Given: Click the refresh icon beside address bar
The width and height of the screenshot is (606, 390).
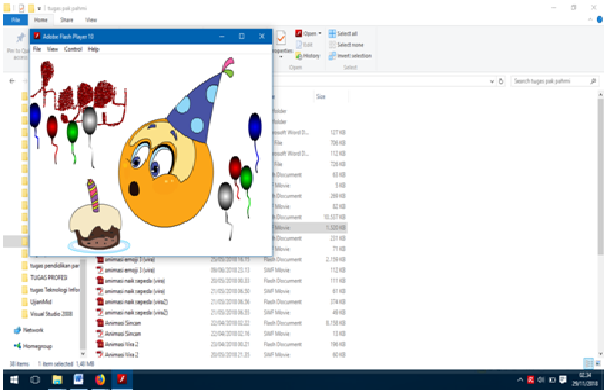Looking at the screenshot, I should click(x=501, y=82).
